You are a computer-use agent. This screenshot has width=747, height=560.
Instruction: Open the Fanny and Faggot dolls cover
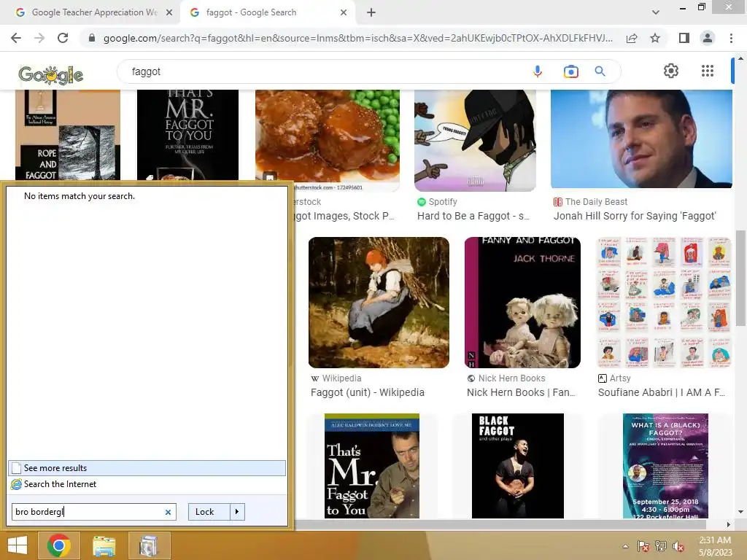point(522,303)
